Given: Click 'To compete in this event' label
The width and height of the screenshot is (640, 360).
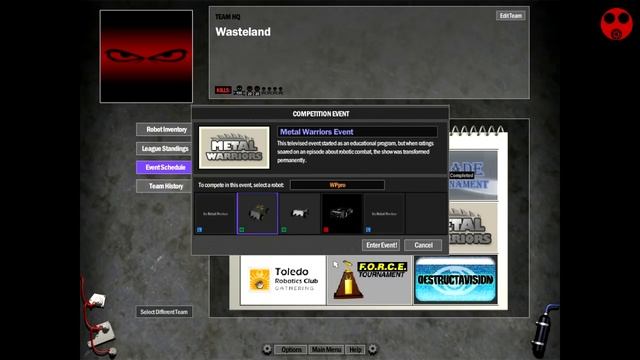Looking at the screenshot, I should [x=241, y=185].
